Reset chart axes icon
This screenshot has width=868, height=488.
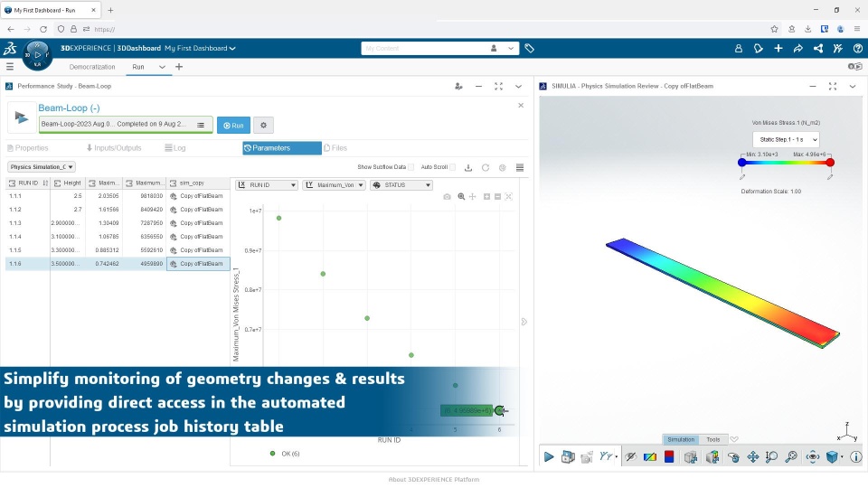coord(509,197)
